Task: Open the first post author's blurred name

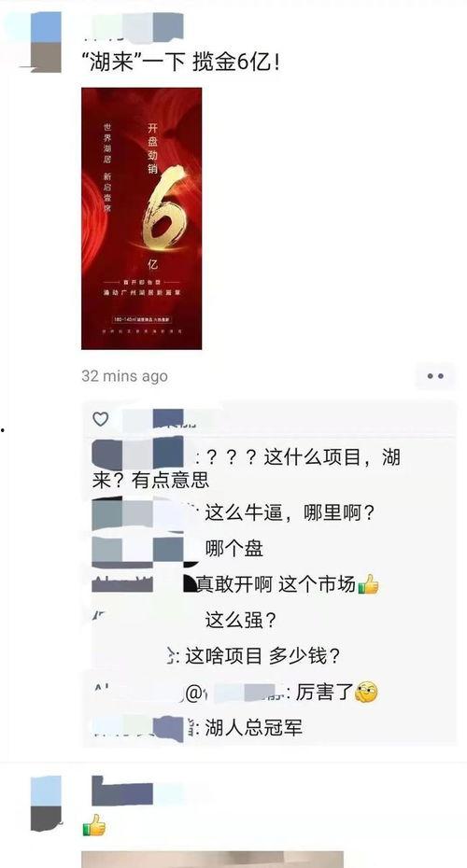Action: tap(133, 26)
